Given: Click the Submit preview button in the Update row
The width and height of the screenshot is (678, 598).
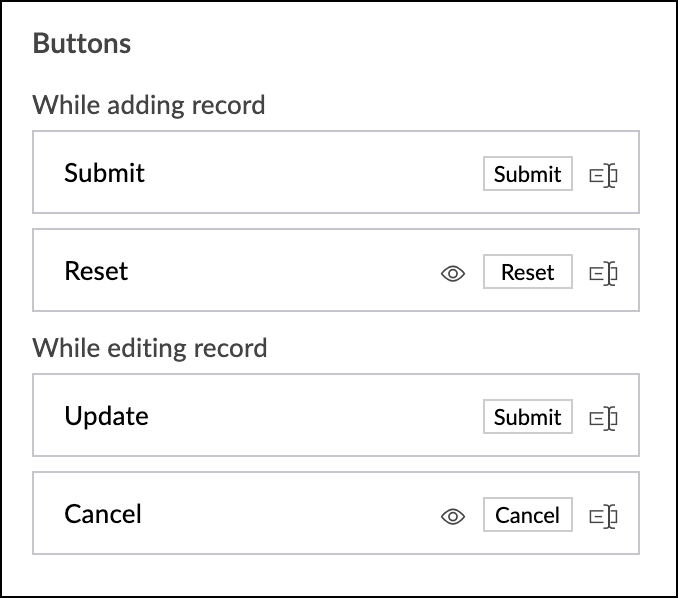Looking at the screenshot, I should tap(527, 417).
